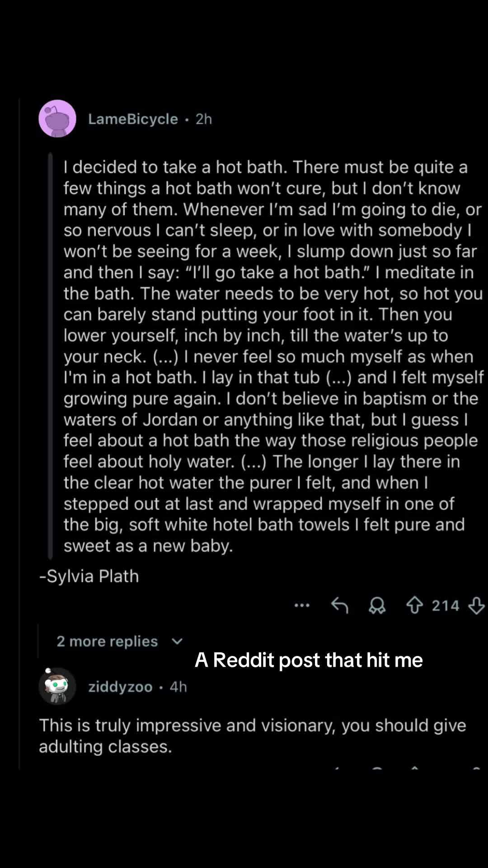
Task: Visit ziddyzoo's user profile name
Action: click(x=120, y=687)
